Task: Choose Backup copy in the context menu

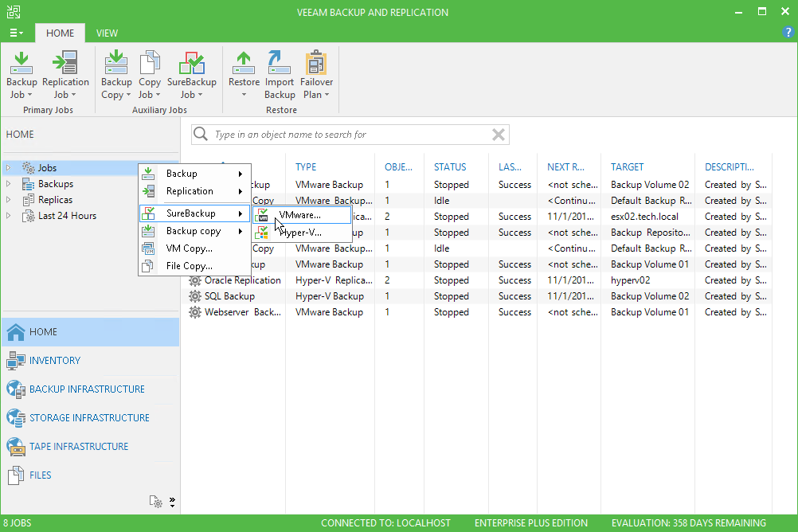Action: click(x=195, y=231)
